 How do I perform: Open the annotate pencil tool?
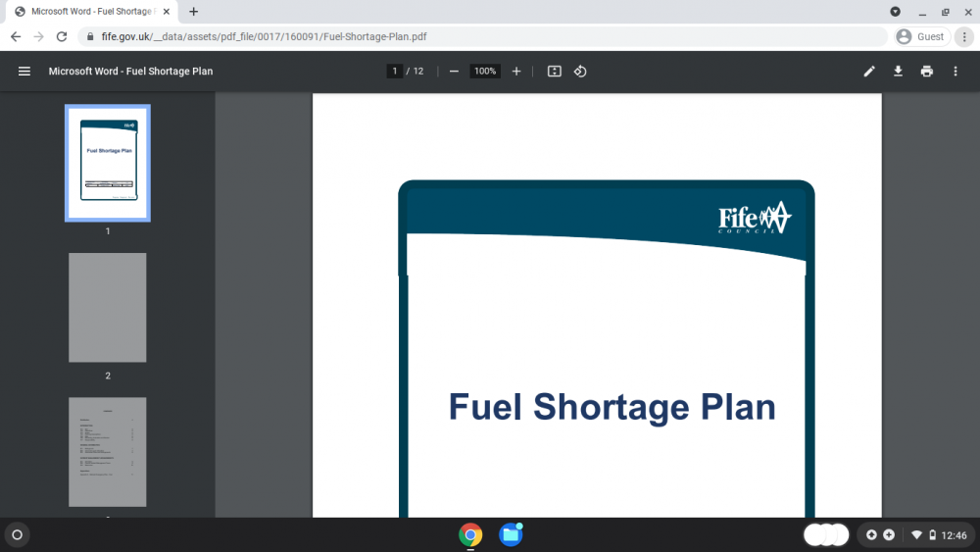click(869, 72)
